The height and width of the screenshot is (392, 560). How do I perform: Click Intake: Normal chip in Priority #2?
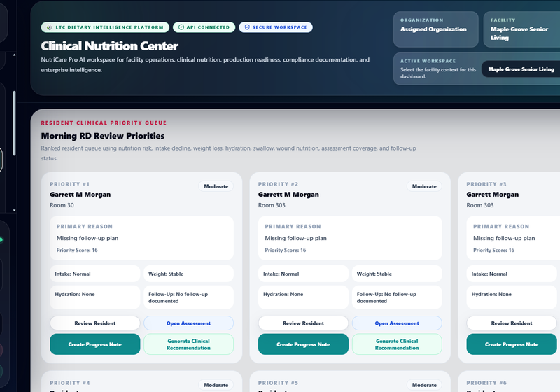(x=303, y=274)
